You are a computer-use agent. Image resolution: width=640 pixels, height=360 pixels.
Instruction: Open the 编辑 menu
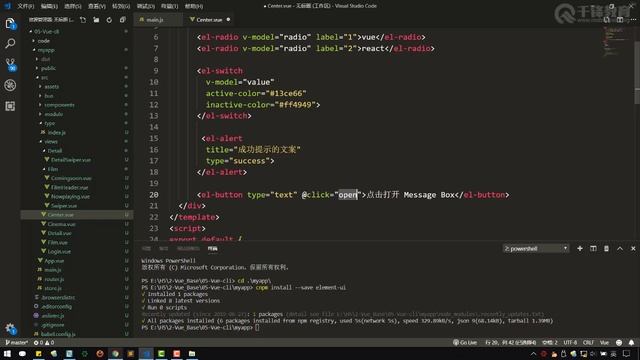pos(49,6)
